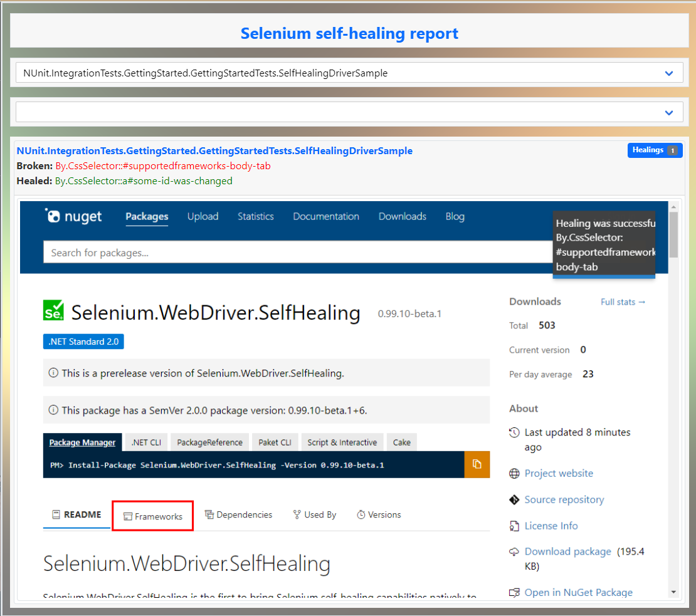Viewport: 696px width, 616px height.
Task: Select the Used By tab
Action: pos(315,514)
